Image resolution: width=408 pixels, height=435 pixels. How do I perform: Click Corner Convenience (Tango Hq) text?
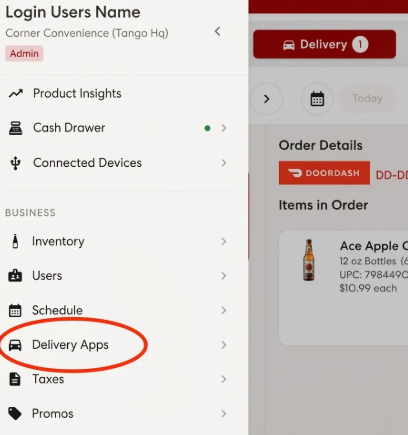pos(87,33)
